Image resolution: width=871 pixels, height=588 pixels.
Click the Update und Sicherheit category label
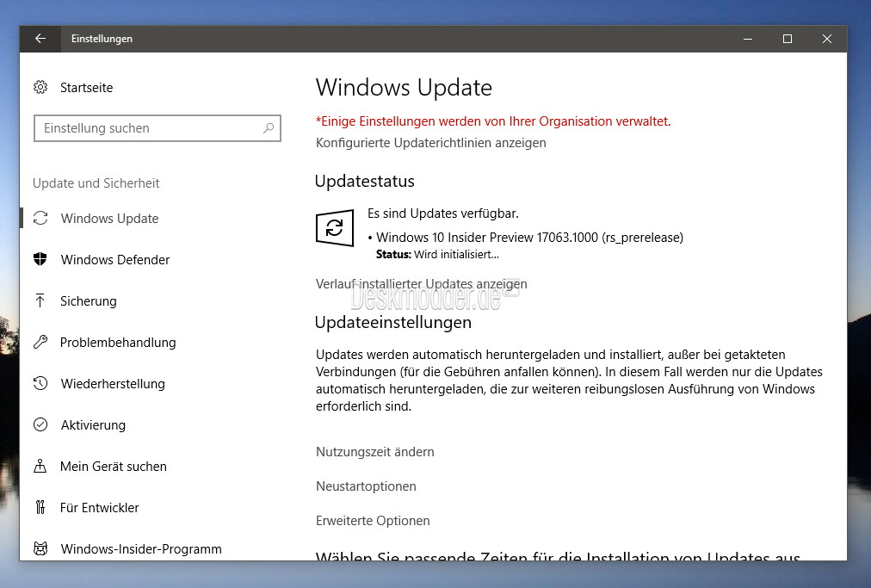96,183
